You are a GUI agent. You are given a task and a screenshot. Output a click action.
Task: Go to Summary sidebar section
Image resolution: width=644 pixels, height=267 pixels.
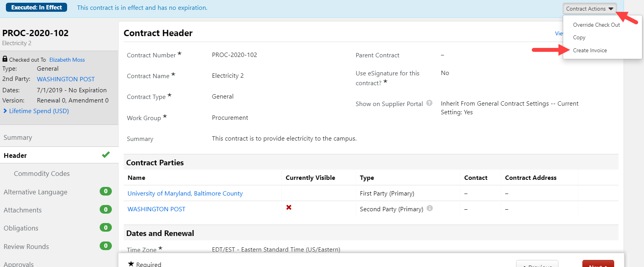pos(18,137)
